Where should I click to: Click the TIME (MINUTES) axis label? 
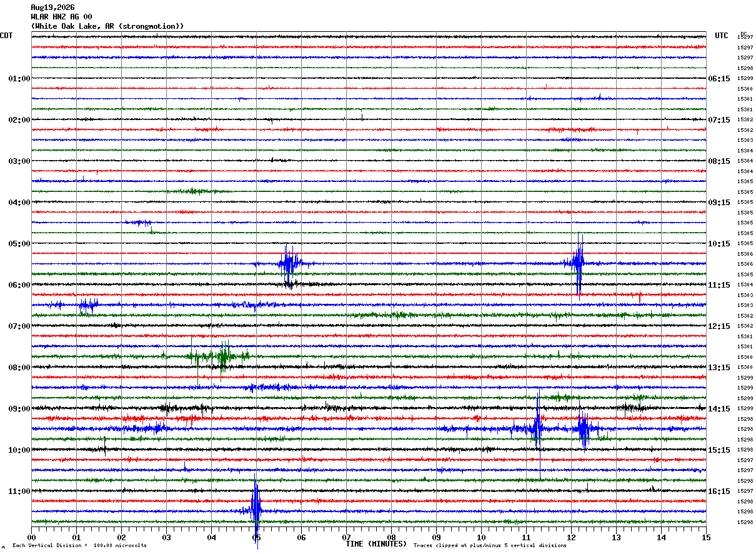point(376,544)
